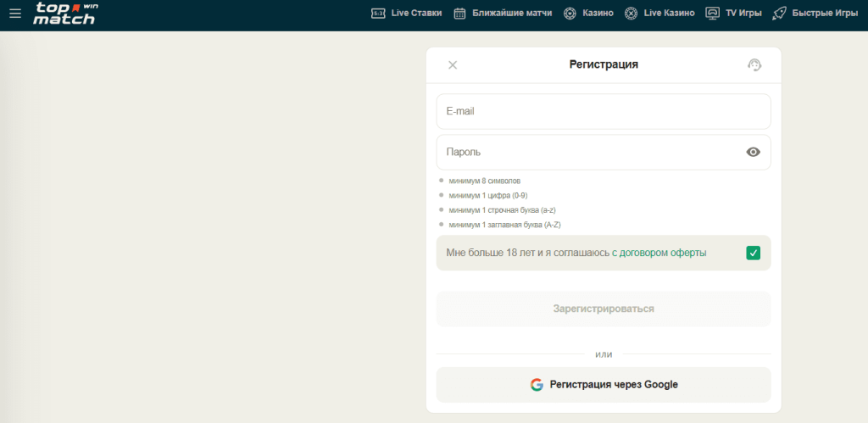Open support chat via headset icon
The height and width of the screenshot is (423, 868).
click(754, 65)
